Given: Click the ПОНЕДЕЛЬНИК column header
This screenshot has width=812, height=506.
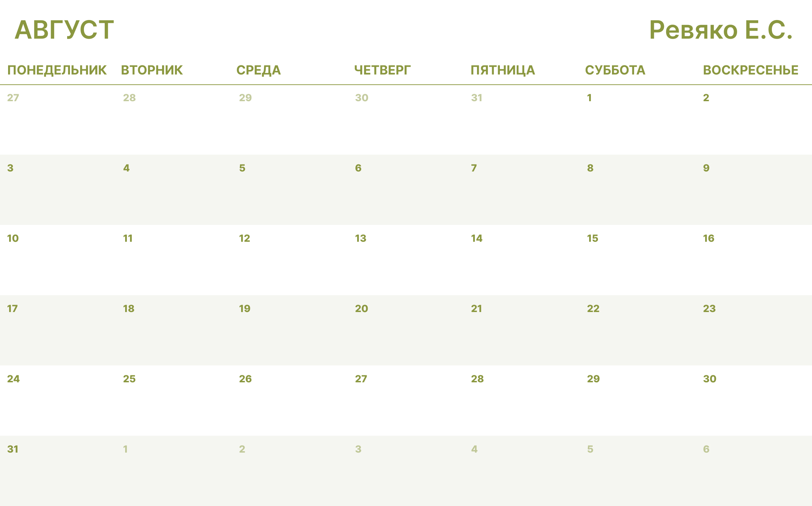Looking at the screenshot, I should click(x=57, y=70).
